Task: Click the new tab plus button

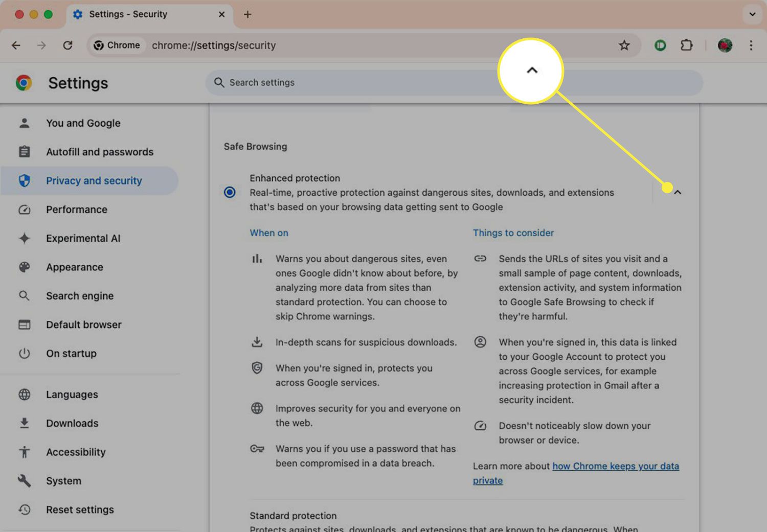Action: click(247, 14)
